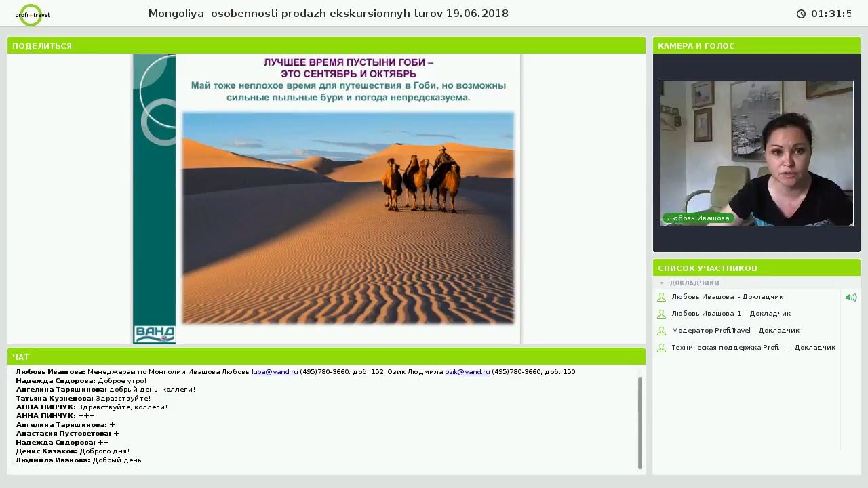The width and height of the screenshot is (868, 488).
Task: Click user icon beside Любовь Ивашова - Докладчик
Action: pyautogui.click(x=662, y=297)
